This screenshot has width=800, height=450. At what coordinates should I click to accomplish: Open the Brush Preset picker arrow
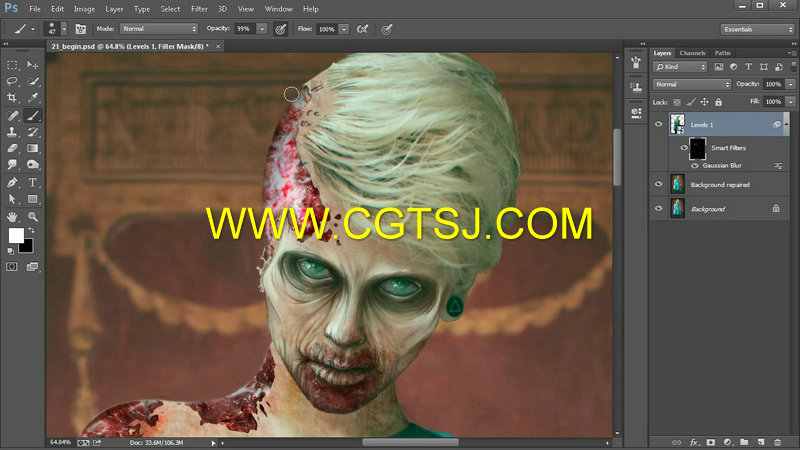coord(64,29)
